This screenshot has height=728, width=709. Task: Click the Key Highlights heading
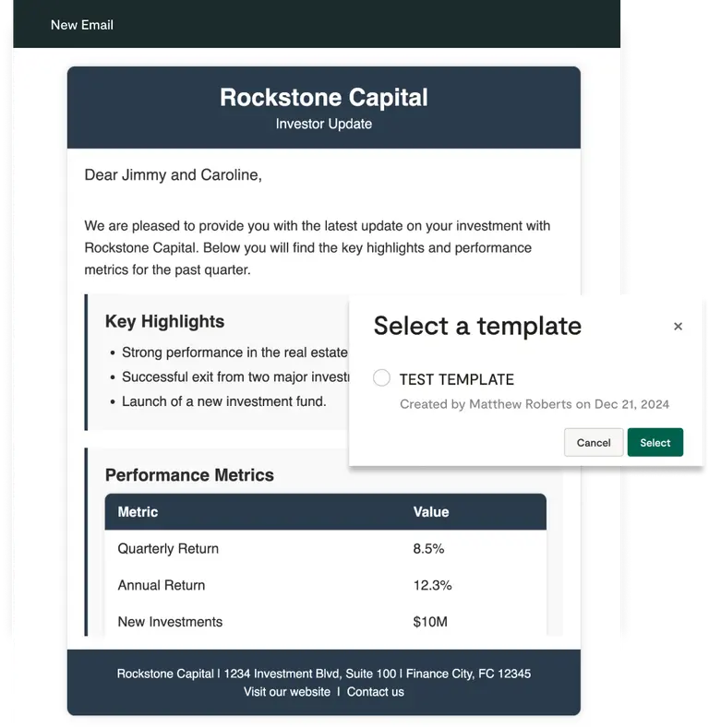(164, 321)
